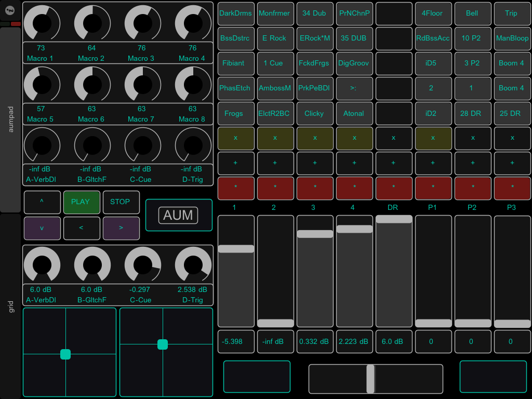Image resolution: width=532 pixels, height=399 pixels.
Task: Trigger the Bell pad
Action: [473, 14]
